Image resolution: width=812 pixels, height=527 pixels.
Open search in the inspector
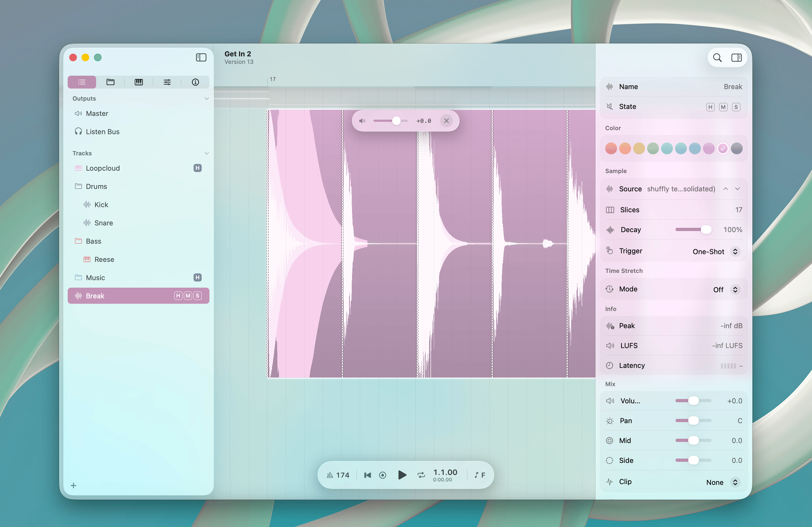click(717, 58)
